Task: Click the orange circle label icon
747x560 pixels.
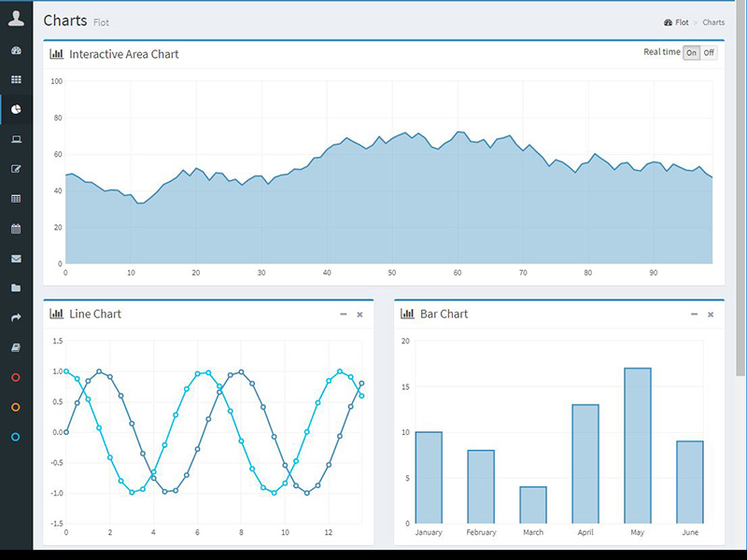Action: [16, 407]
